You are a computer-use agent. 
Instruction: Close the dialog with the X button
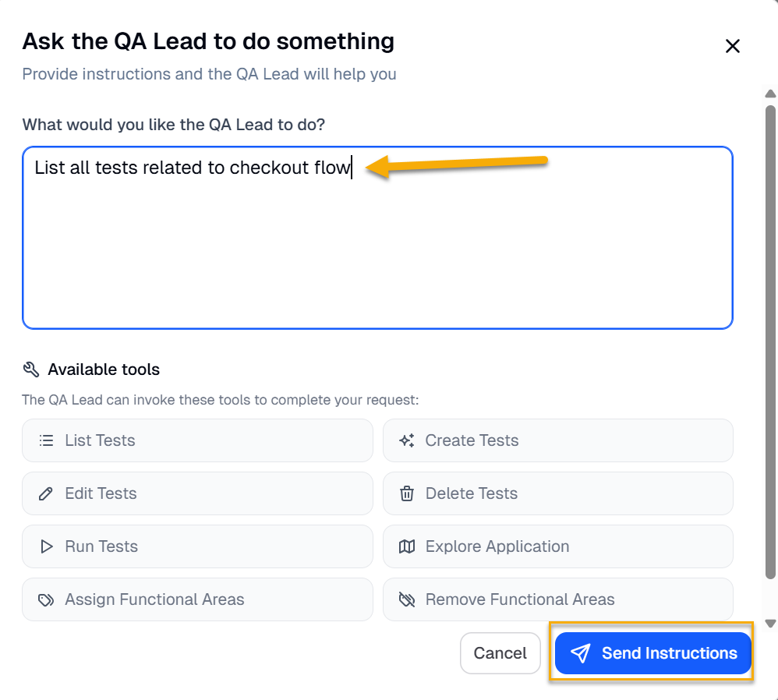732,46
